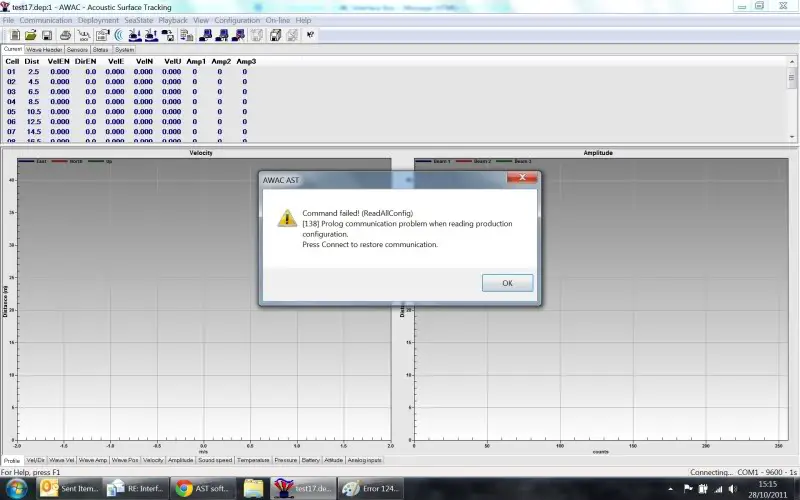Switch to the System tab
The height and width of the screenshot is (500, 800).
(x=124, y=49)
